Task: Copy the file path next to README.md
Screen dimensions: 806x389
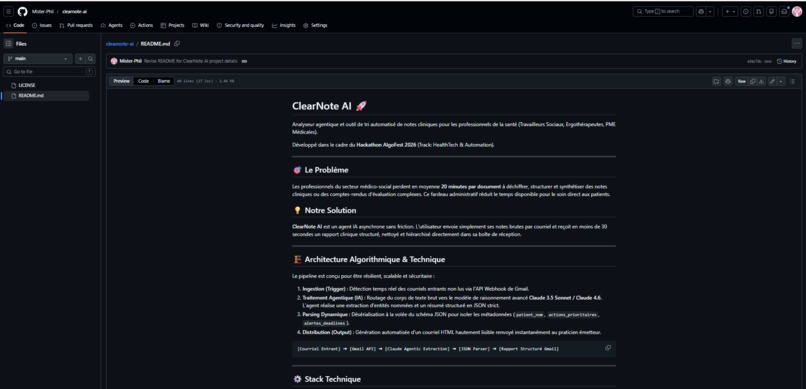Action: (177, 44)
